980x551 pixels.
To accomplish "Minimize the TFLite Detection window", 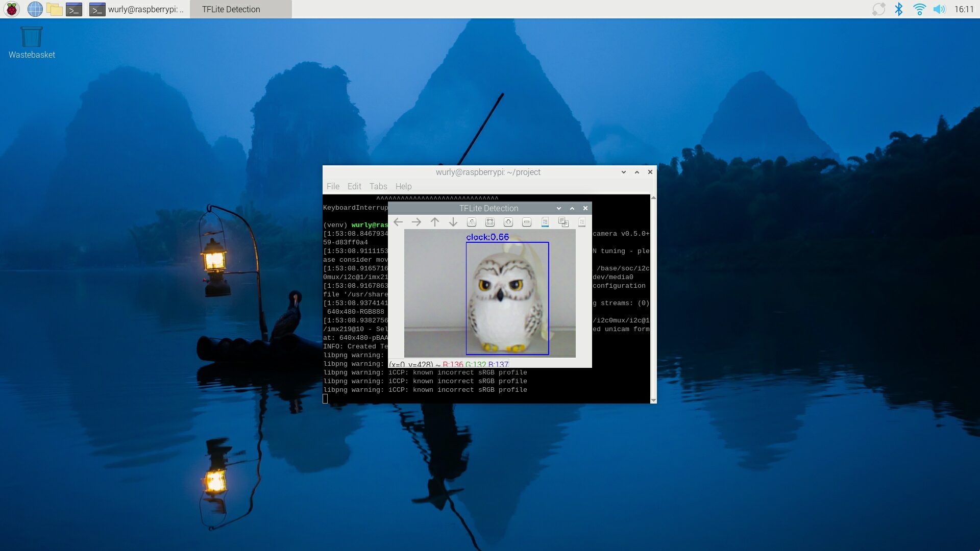I will tap(559, 208).
